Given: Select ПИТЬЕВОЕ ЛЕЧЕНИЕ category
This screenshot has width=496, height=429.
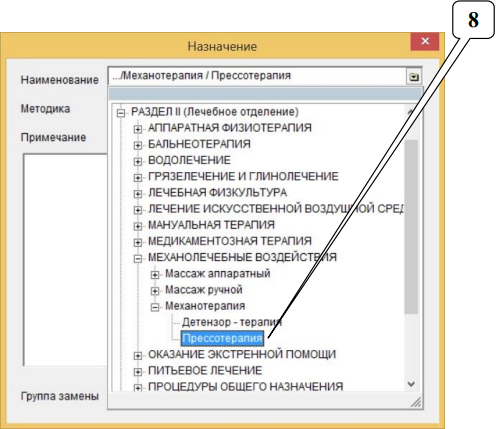Looking at the screenshot, I should [x=205, y=370].
